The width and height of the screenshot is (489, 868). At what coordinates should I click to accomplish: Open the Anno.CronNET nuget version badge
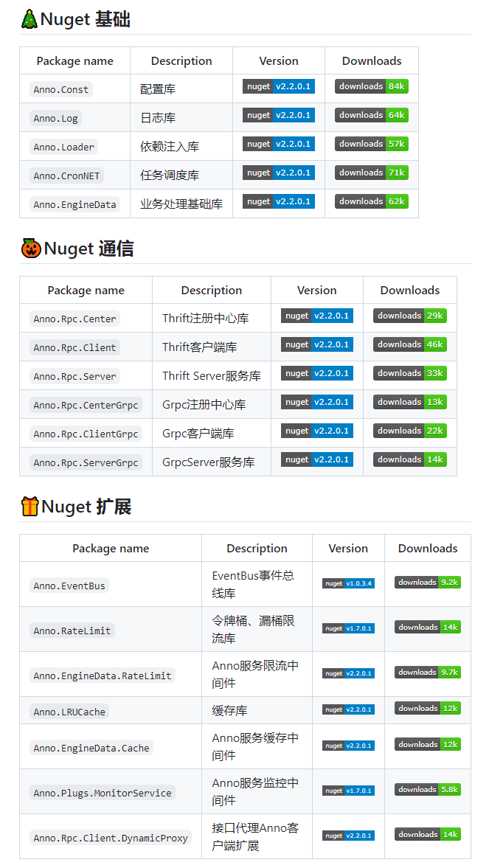[x=279, y=173]
